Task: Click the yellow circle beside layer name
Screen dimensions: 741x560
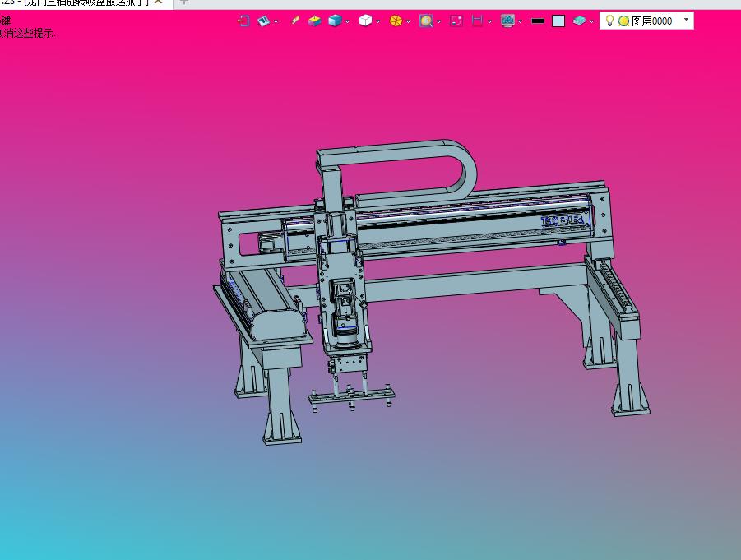Action: [x=623, y=21]
